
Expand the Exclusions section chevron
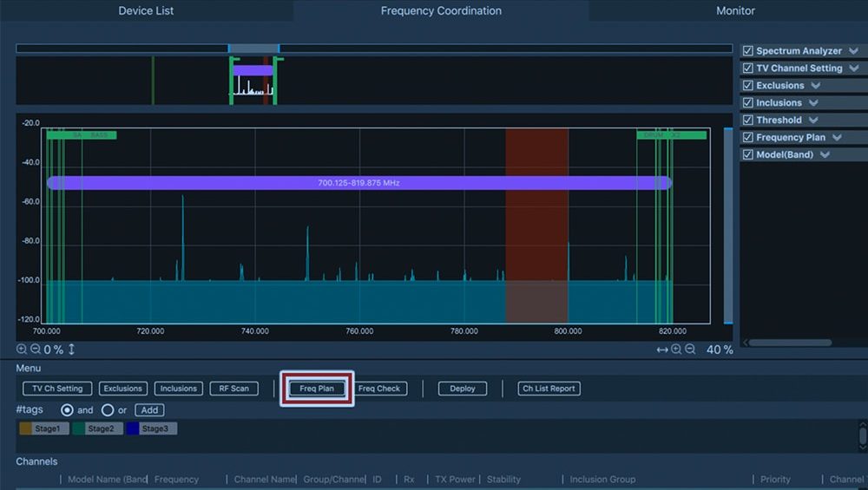pos(815,85)
